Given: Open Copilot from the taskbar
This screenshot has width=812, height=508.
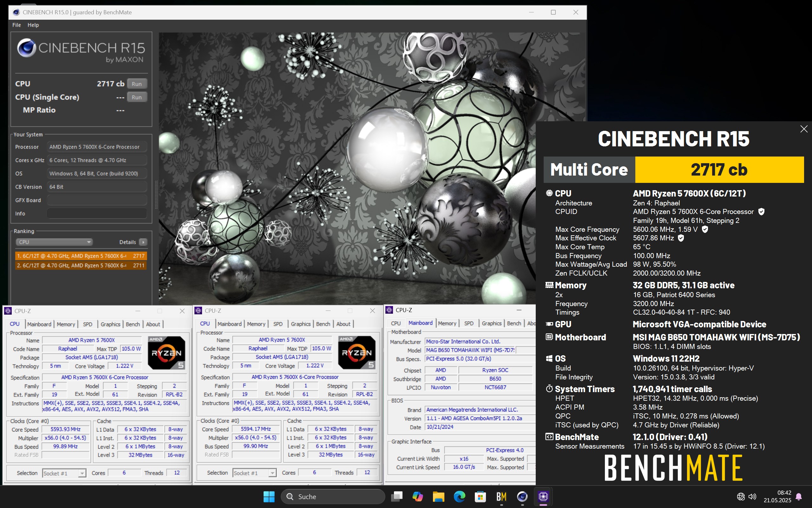Looking at the screenshot, I should [x=417, y=497].
